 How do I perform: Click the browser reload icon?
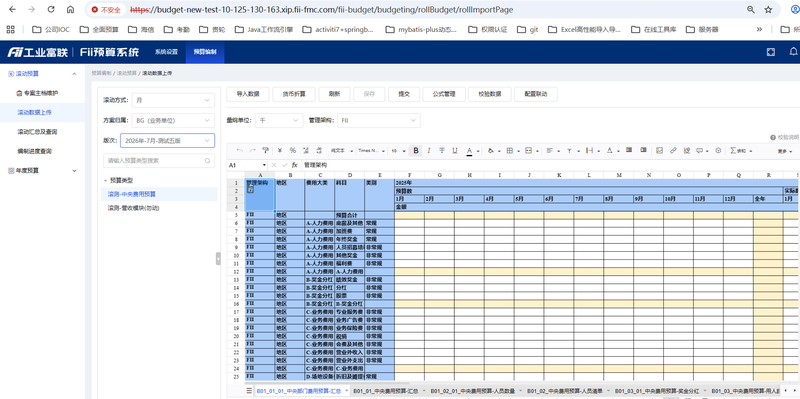(x=51, y=9)
